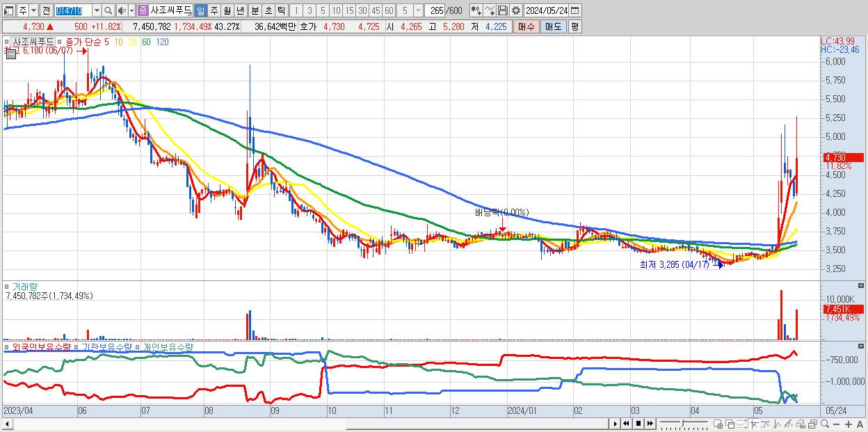This screenshot has width=868, height=432.
Task: Open the stock code history dropdown arrow
Action: (97, 10)
